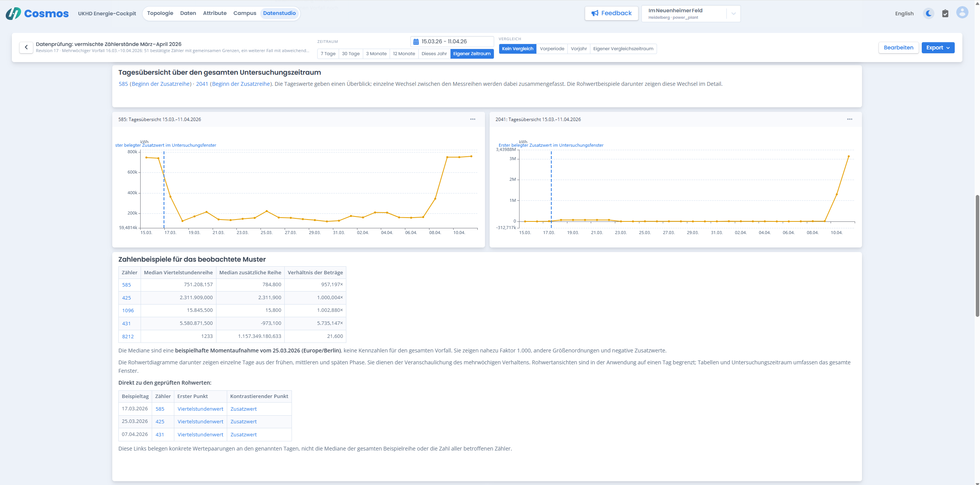Open meter 8212 in Zahlenbeispiele table
The width and height of the screenshot is (980, 485).
pos(128,337)
